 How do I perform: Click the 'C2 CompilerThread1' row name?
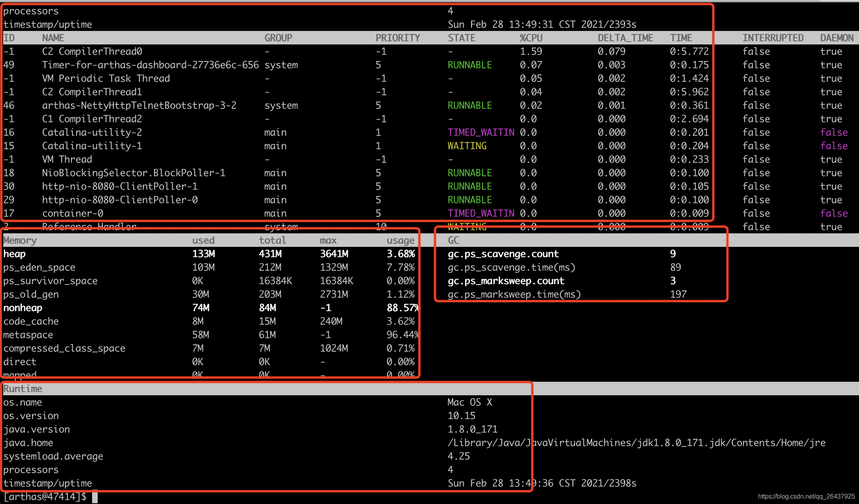92,92
